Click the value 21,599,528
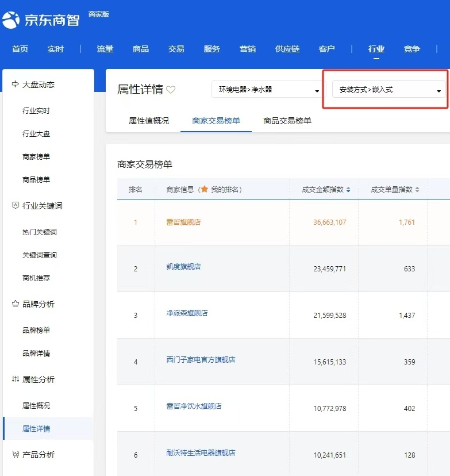This screenshot has height=476, width=450. pos(329,316)
